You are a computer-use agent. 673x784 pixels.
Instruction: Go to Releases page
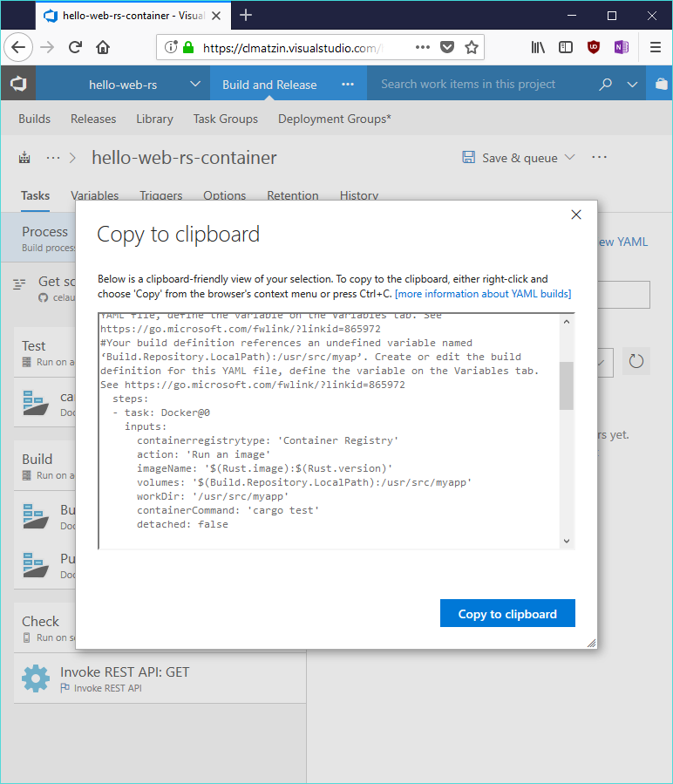tap(93, 119)
